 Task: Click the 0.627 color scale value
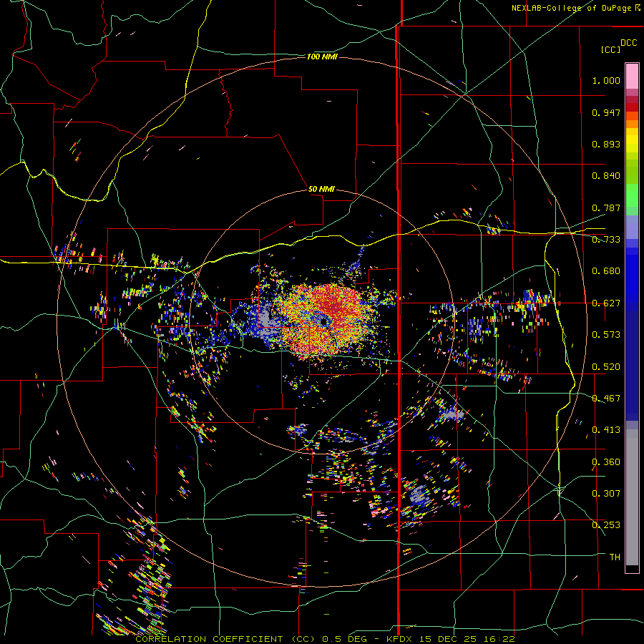point(606,303)
